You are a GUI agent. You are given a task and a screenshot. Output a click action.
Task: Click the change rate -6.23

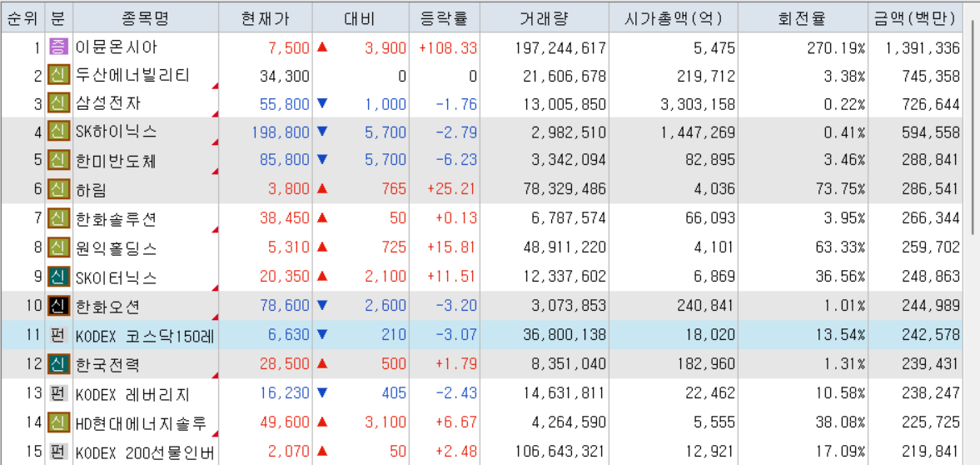tap(456, 162)
